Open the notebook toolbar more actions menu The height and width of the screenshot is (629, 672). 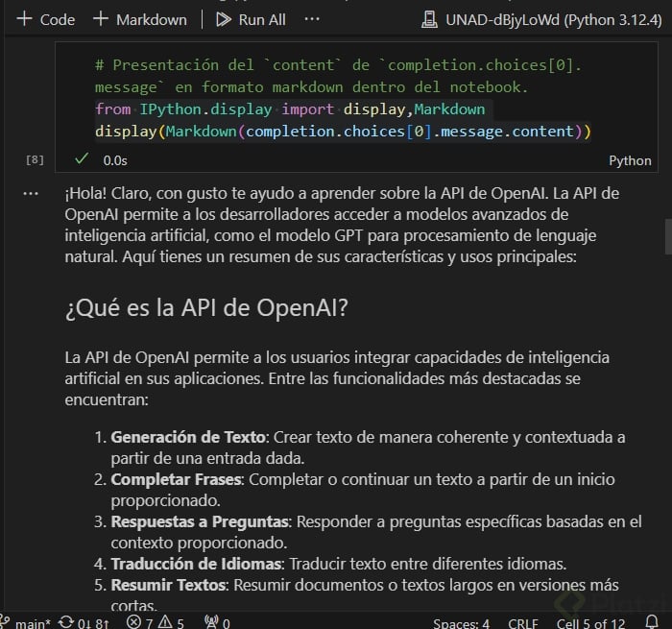[312, 19]
